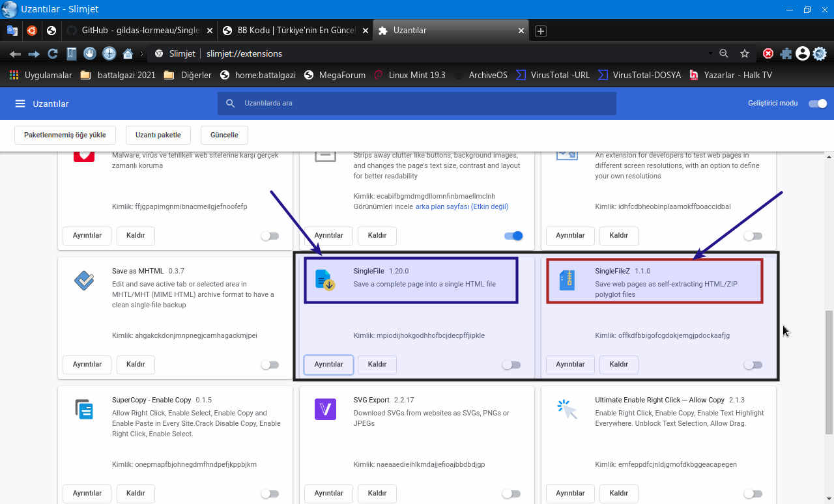Click the SVG Export purple icon
This screenshot has width=834, height=504.
[325, 409]
